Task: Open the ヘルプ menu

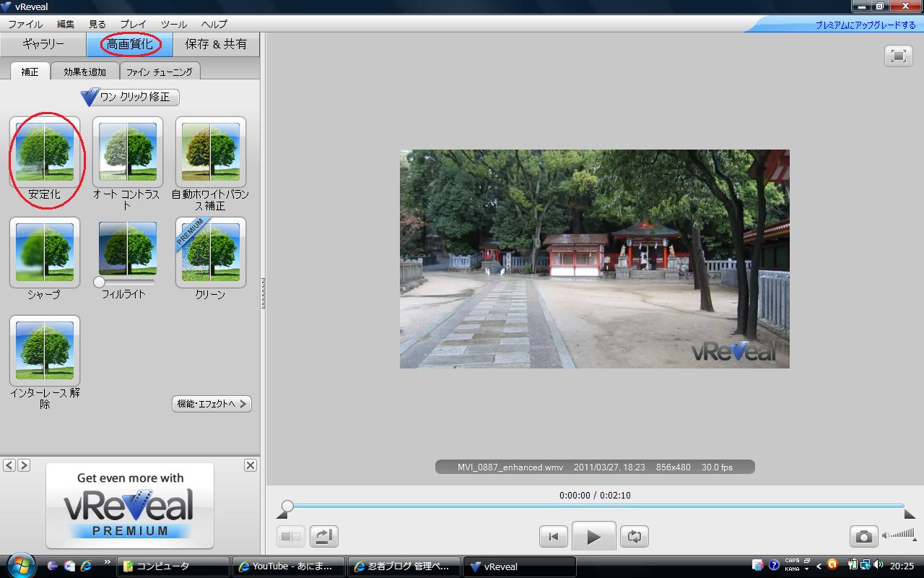Action: pos(214,24)
